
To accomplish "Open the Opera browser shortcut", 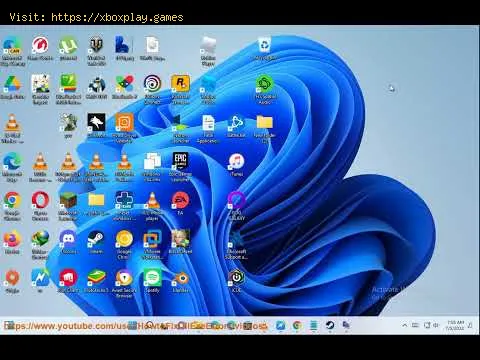I will click(40, 206).
